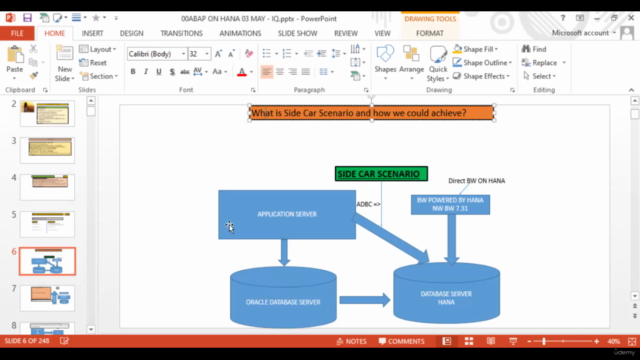Switch to Reading view in status bar

point(491,341)
